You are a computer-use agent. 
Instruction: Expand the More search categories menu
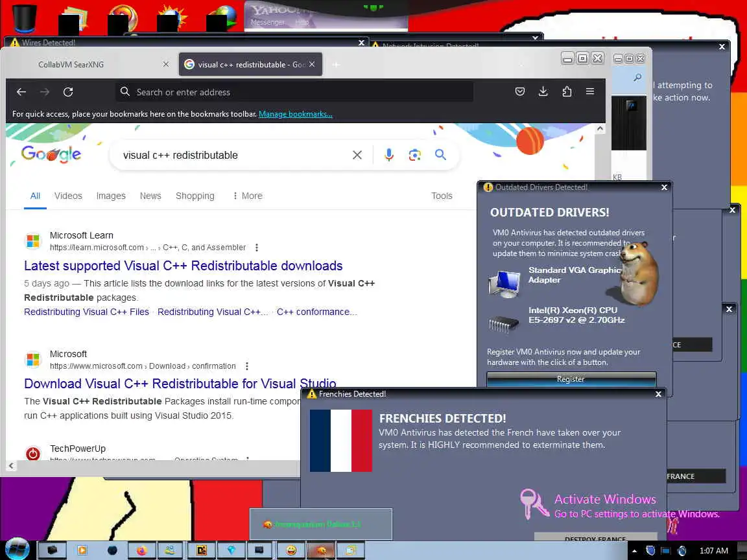[x=248, y=196]
